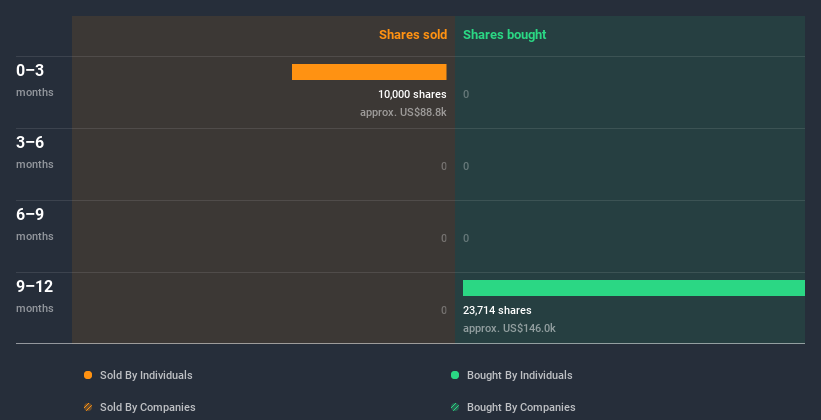Select the 6–9 months row label
Screen dimensions: 821x420
[34, 223]
